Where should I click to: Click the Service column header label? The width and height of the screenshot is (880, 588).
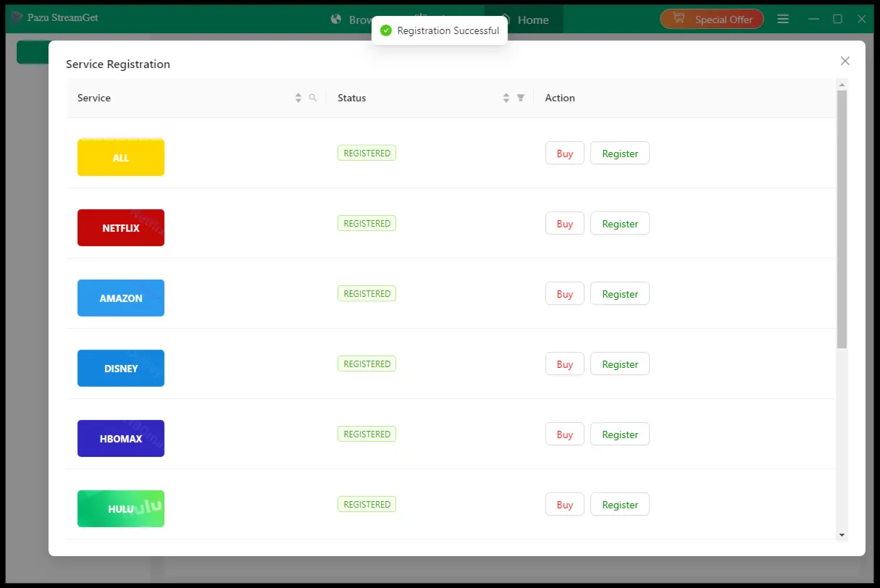94,98
